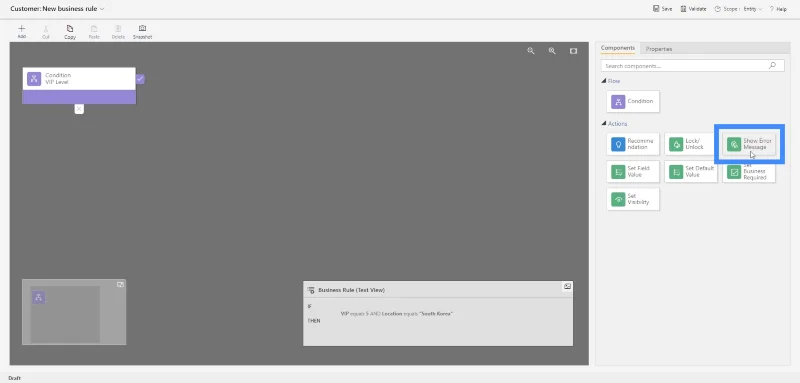Screen dimensions: 800x383
Task: Click the minimap condition thumbnail
Action: [x=38, y=297]
